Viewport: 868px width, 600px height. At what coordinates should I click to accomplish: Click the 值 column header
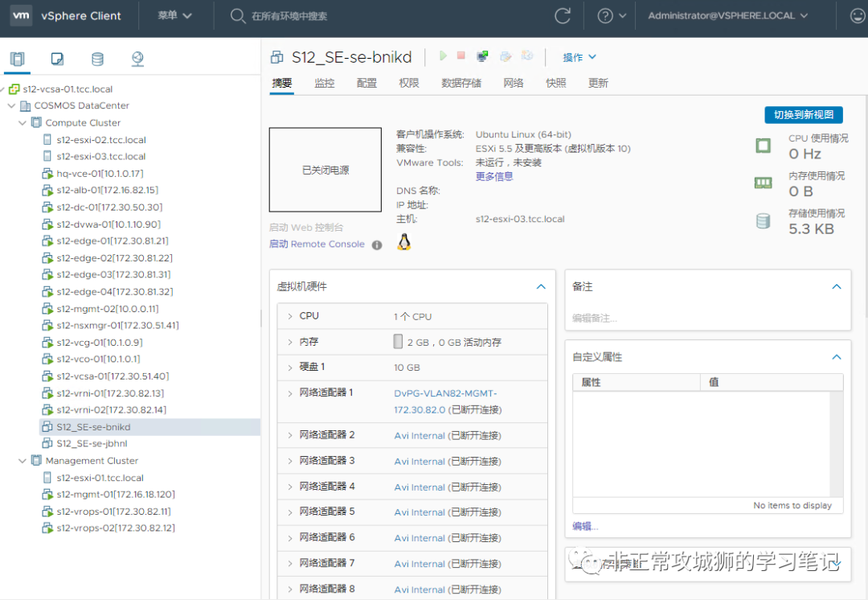point(772,382)
